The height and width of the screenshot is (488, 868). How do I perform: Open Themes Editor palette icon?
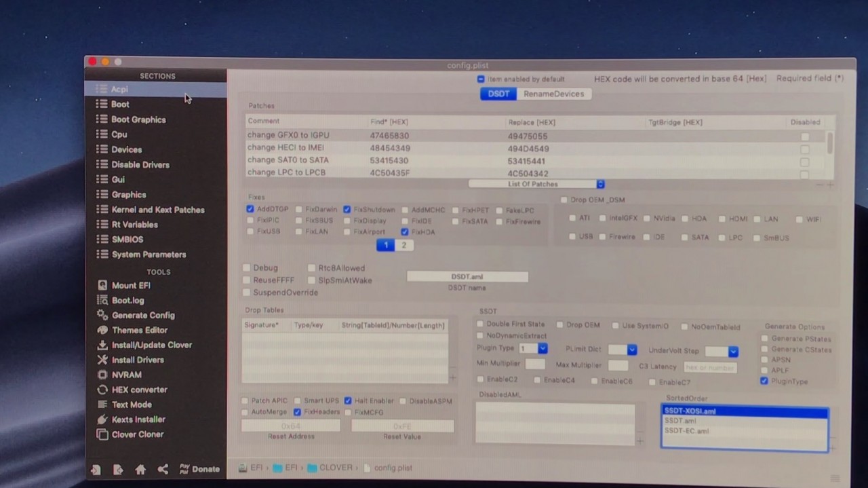[x=102, y=330]
